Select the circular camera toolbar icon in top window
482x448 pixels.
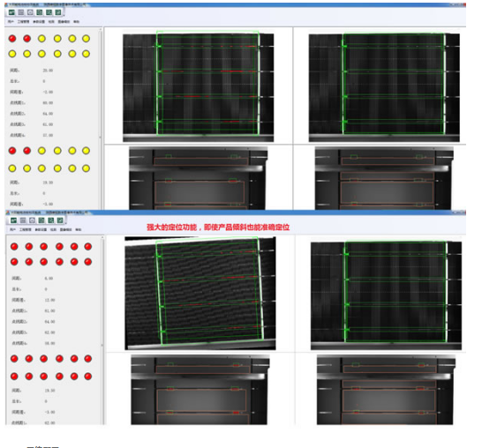pyautogui.click(x=30, y=12)
